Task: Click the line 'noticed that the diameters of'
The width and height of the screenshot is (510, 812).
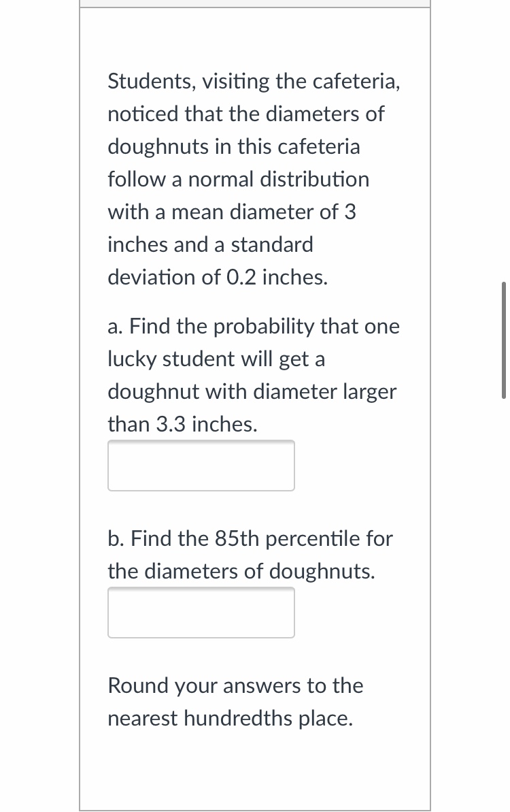Action: coord(245,114)
